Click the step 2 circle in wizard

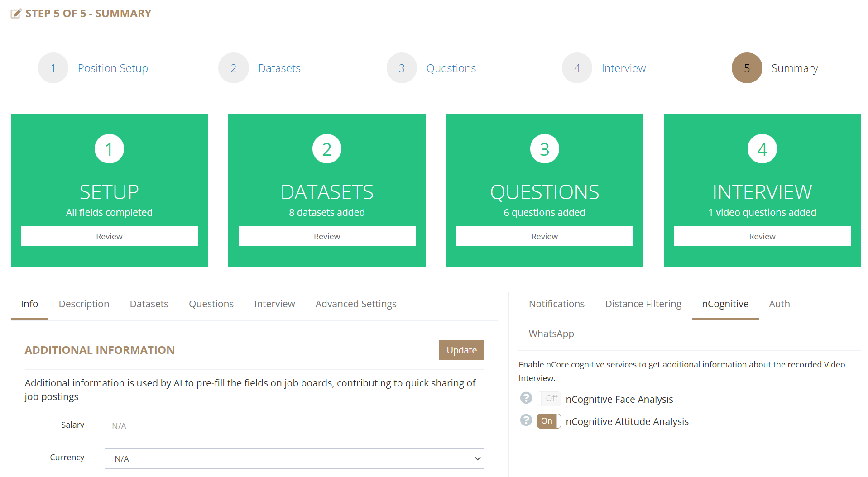click(233, 68)
